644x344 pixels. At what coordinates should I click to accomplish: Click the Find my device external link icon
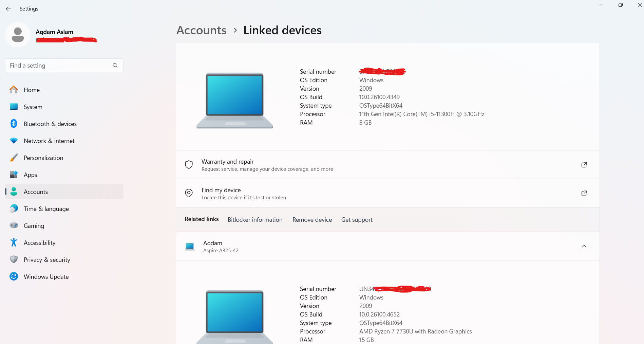coord(584,193)
